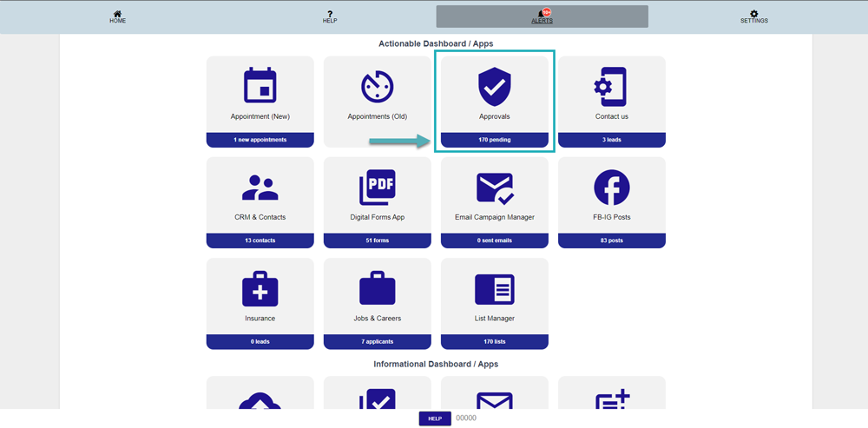Go to the Home tab
The image size is (868, 428).
[x=117, y=16]
